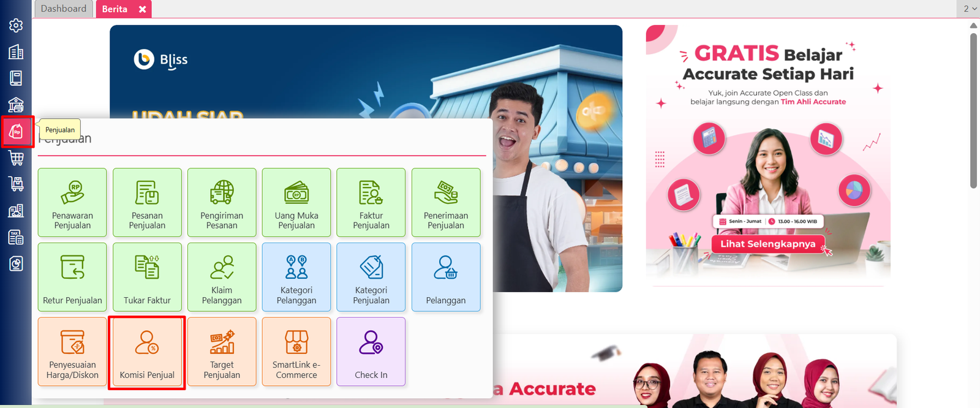Open Komisi Penjual tile
The image size is (980, 408).
(x=147, y=352)
